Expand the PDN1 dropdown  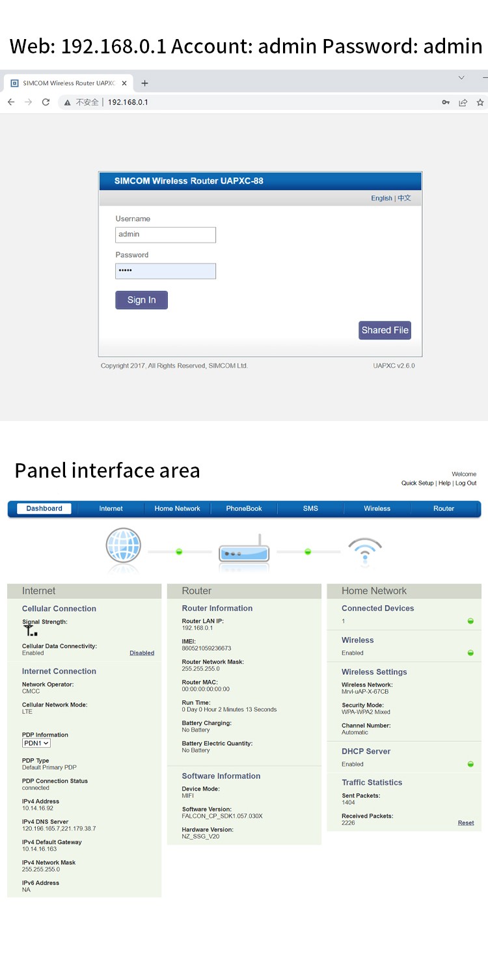click(x=36, y=743)
